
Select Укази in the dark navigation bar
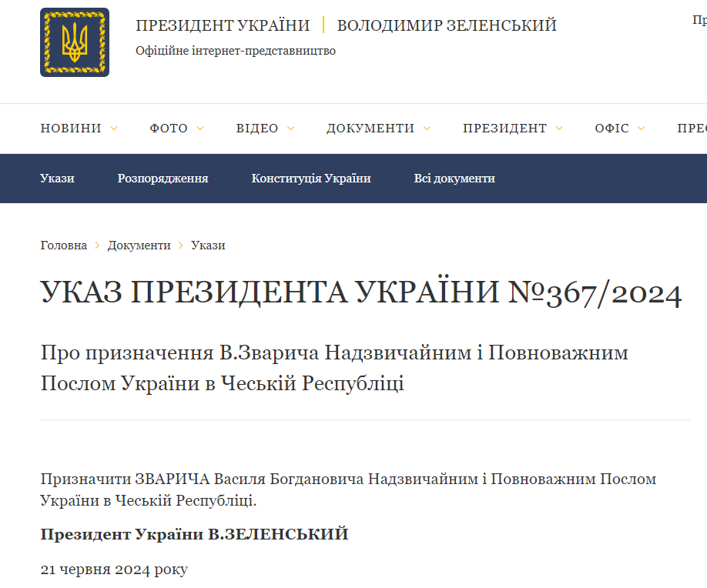coord(57,178)
